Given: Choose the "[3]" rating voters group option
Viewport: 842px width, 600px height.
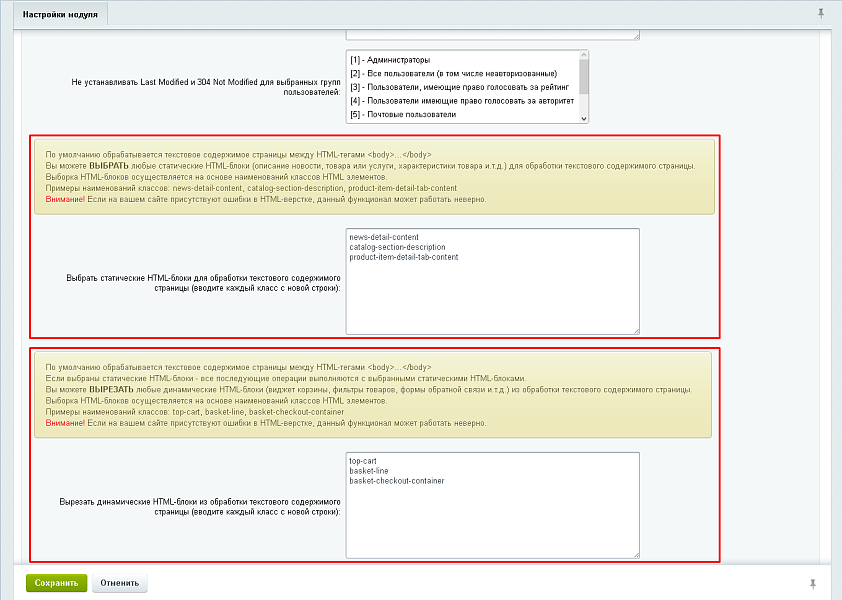Looking at the screenshot, I should [460, 87].
